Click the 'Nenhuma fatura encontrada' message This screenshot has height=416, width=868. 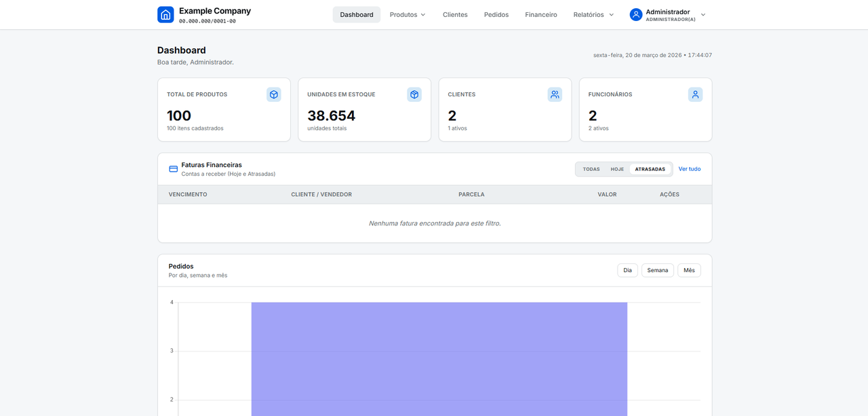click(x=435, y=223)
